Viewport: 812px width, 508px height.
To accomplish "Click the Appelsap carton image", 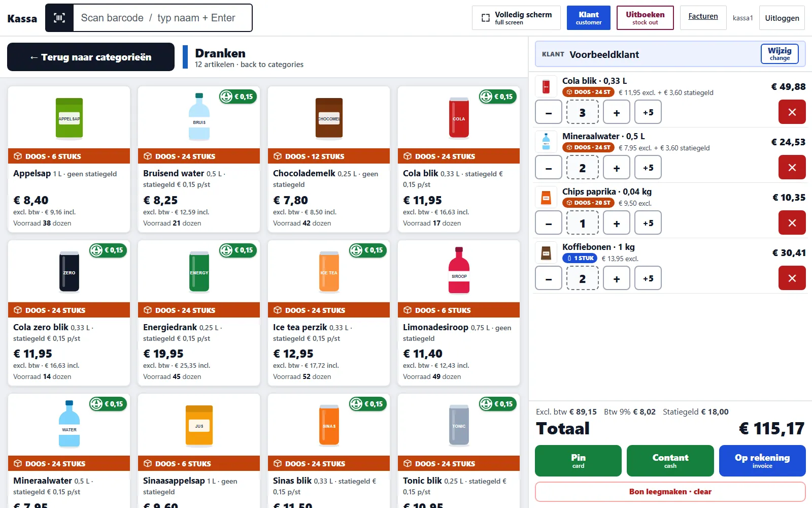I will 69,118.
